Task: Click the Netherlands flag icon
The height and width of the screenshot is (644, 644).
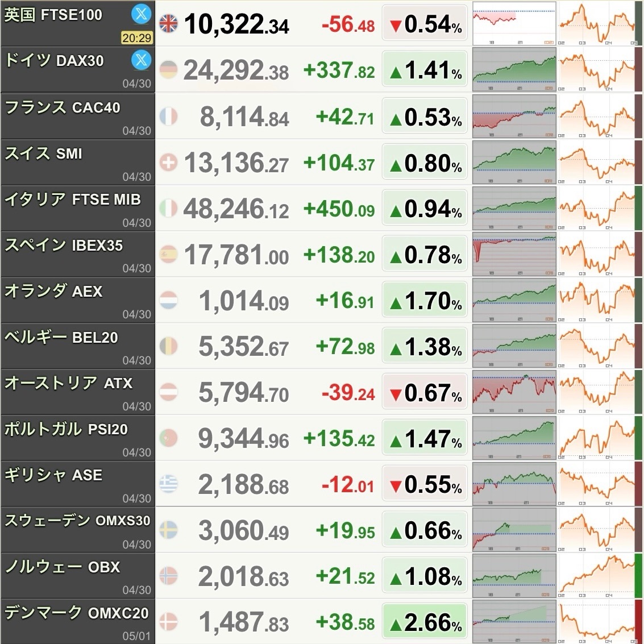Action: point(168,300)
